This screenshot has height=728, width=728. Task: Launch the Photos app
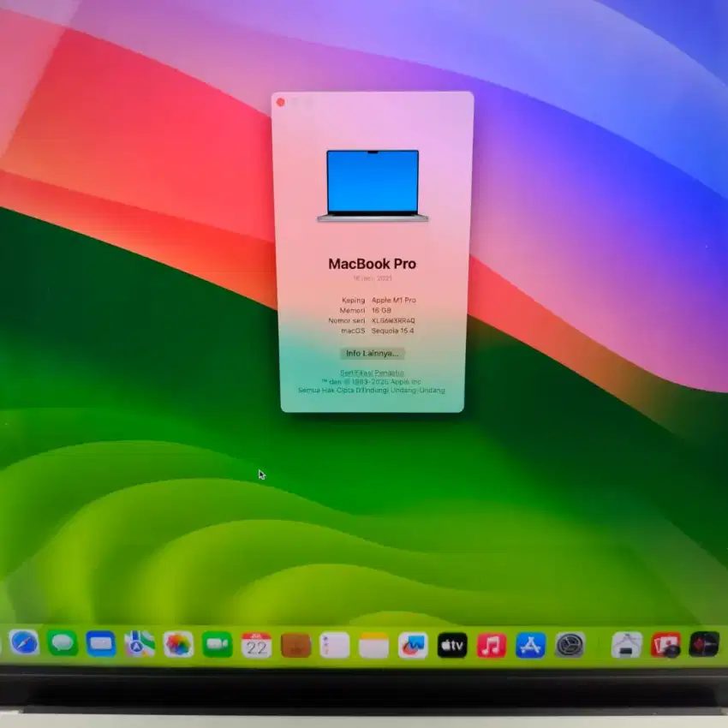(178, 644)
